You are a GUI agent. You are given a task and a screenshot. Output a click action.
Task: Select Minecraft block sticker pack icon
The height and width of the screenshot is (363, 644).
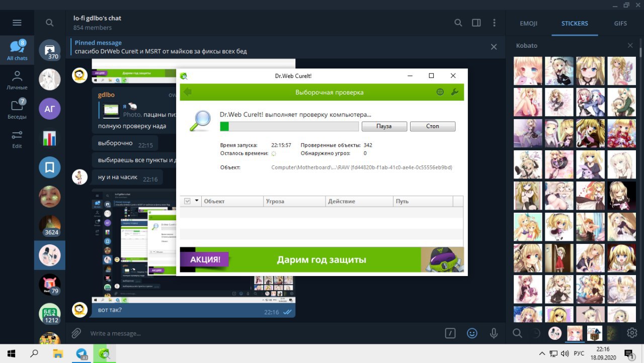pos(594,333)
